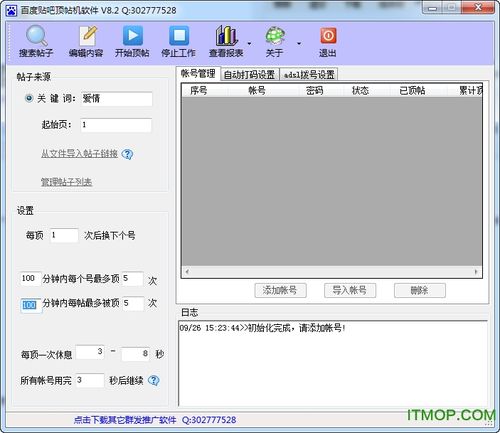The height and width of the screenshot is (433, 500).
Task: Click the log line 初始化完成，请添加帐号
Action: (296, 328)
